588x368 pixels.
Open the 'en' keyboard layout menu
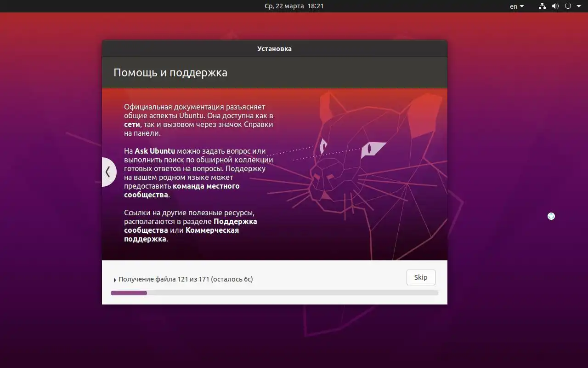coord(517,6)
